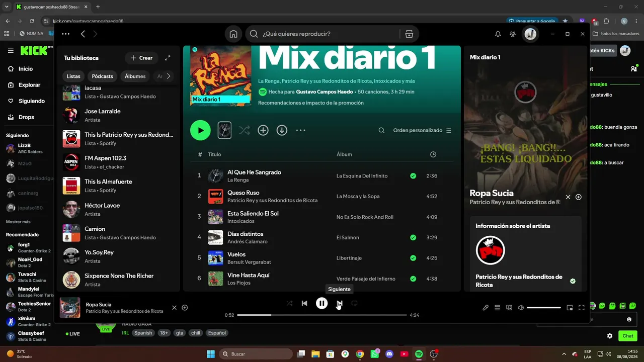Expand Tu biblioteca to full view

click(168, 58)
